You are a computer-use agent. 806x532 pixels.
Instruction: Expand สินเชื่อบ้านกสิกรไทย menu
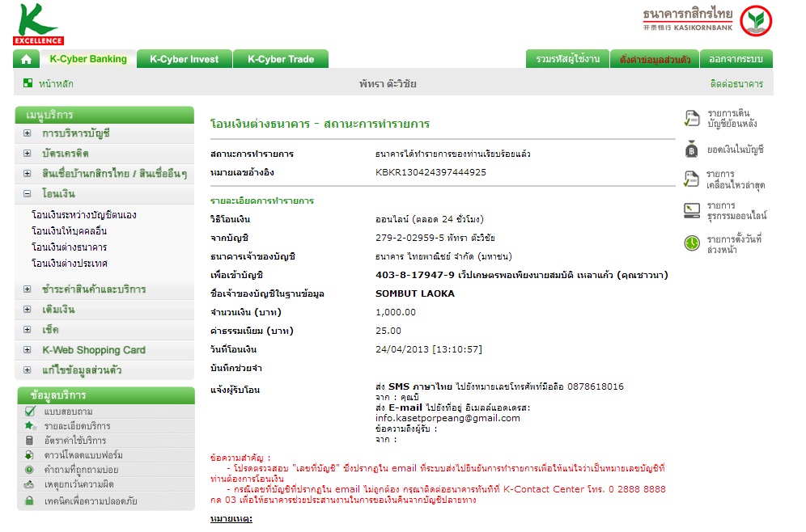pyautogui.click(x=28, y=174)
